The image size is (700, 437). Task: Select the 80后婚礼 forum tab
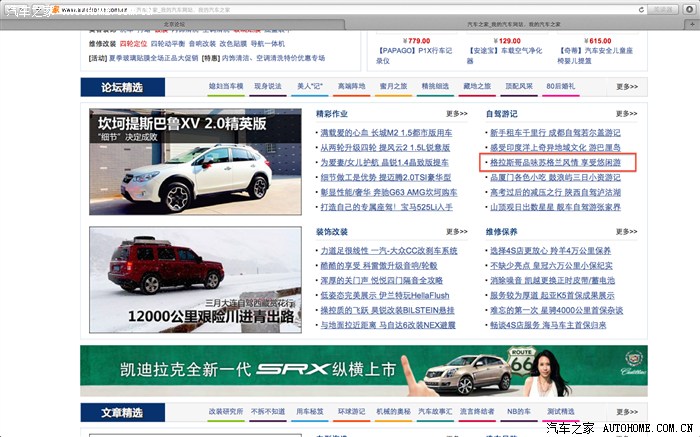click(589, 87)
